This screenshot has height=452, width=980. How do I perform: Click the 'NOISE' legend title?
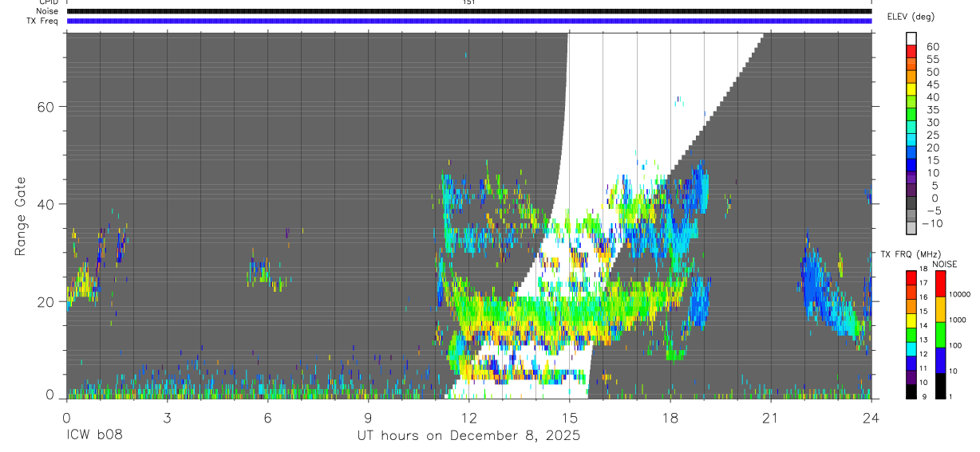(x=944, y=264)
